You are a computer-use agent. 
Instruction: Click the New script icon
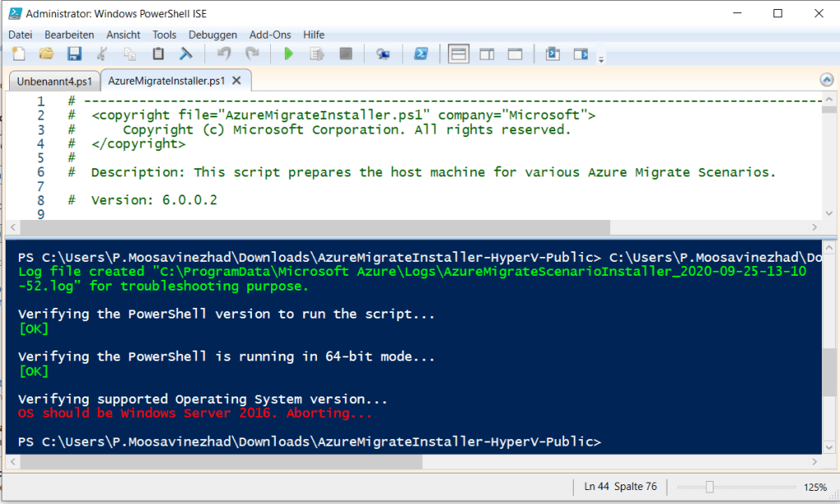pyautogui.click(x=19, y=54)
